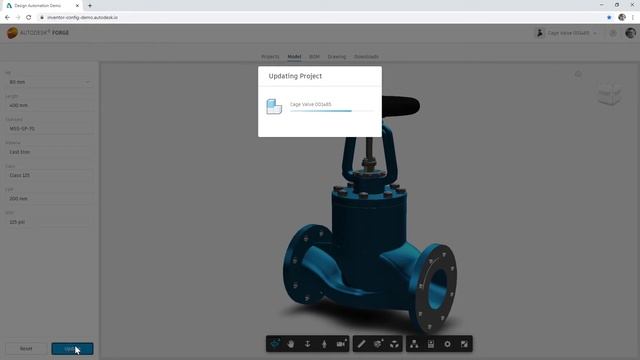
Task: Open the Model browser icon
Action: [x=414, y=344]
